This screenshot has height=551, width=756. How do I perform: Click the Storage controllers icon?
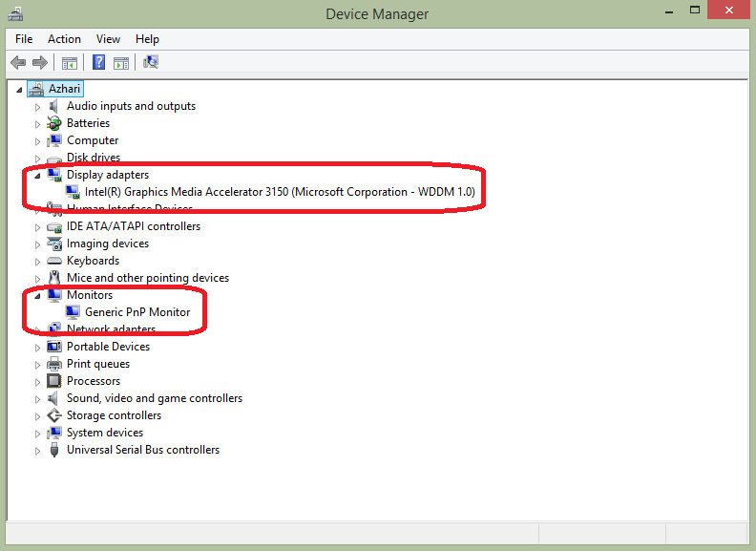pyautogui.click(x=54, y=415)
